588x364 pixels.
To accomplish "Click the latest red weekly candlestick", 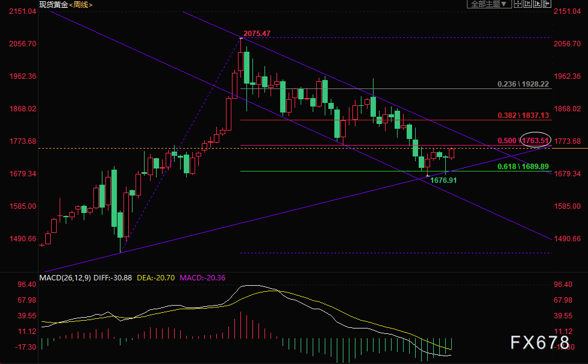I will click(x=451, y=153).
